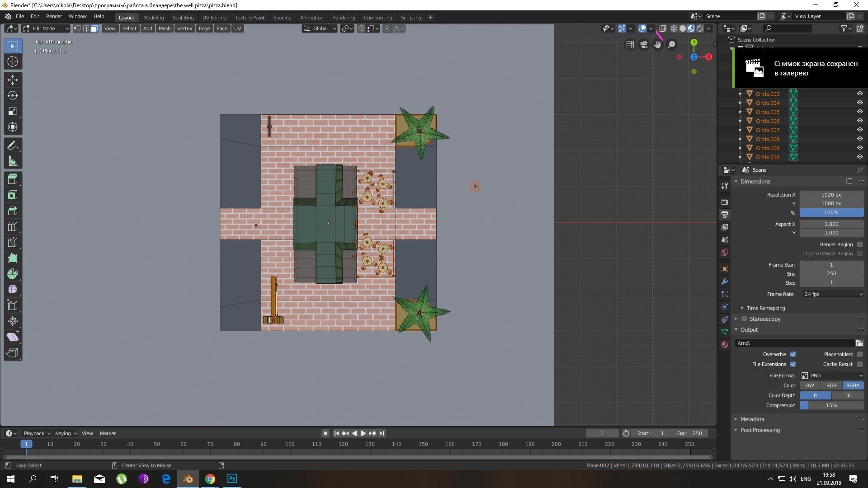Viewport: 868px width, 488px height.
Task: Click the camera view icon in viewport
Action: [644, 45]
